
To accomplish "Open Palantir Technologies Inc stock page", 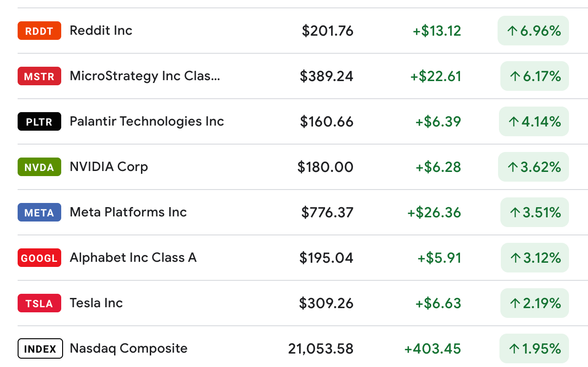I will tap(147, 121).
